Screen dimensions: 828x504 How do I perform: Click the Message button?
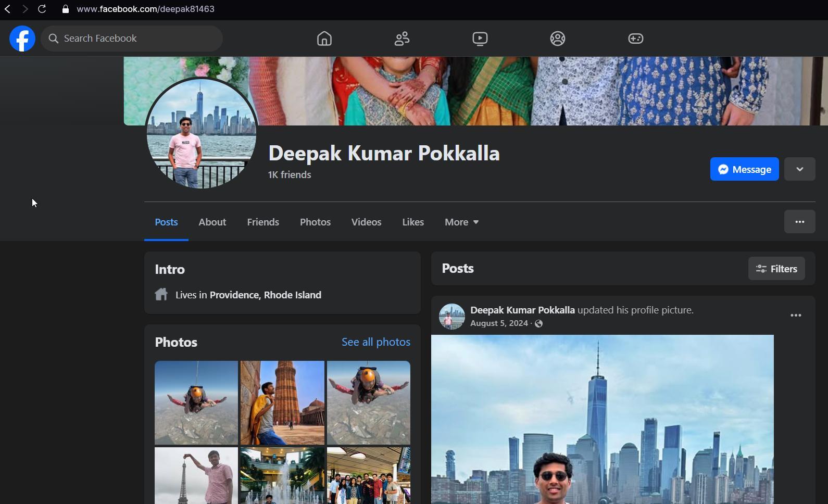(744, 169)
